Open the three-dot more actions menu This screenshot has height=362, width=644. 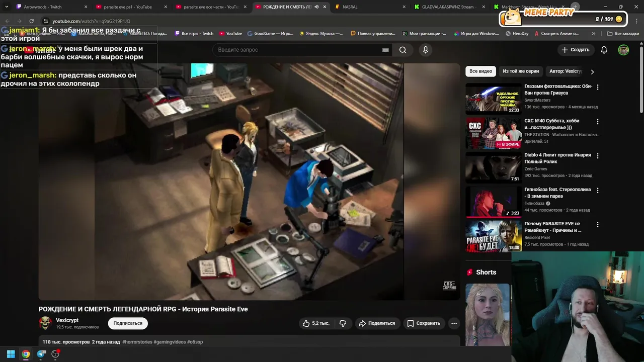[x=454, y=323]
